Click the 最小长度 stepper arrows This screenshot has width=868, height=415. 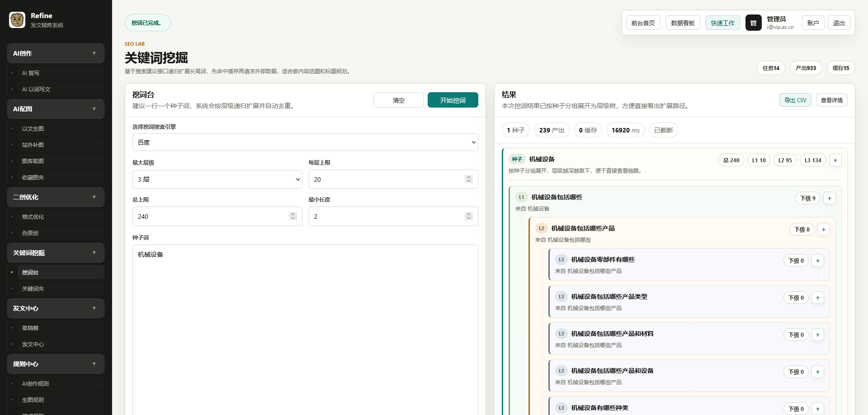point(468,216)
